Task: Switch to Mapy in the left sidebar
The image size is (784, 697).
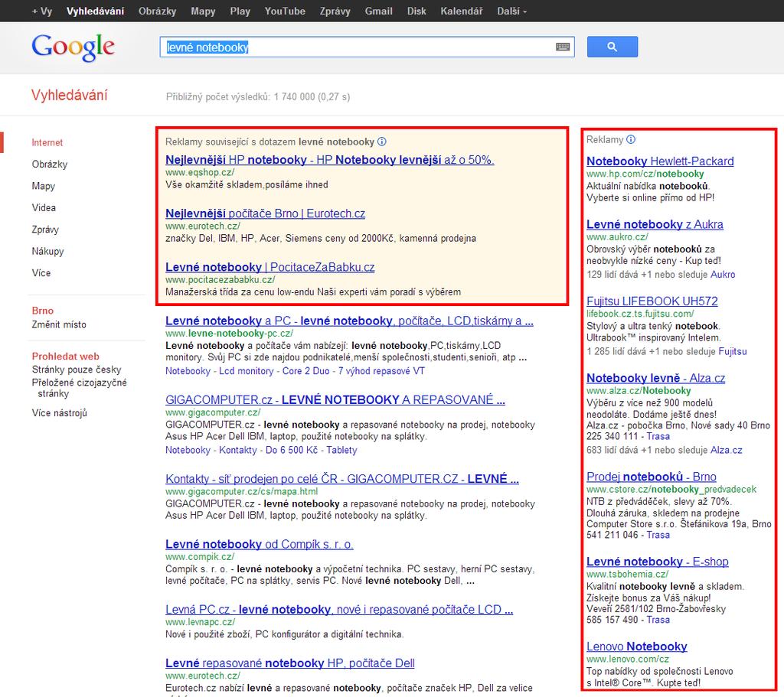Action: [44, 187]
